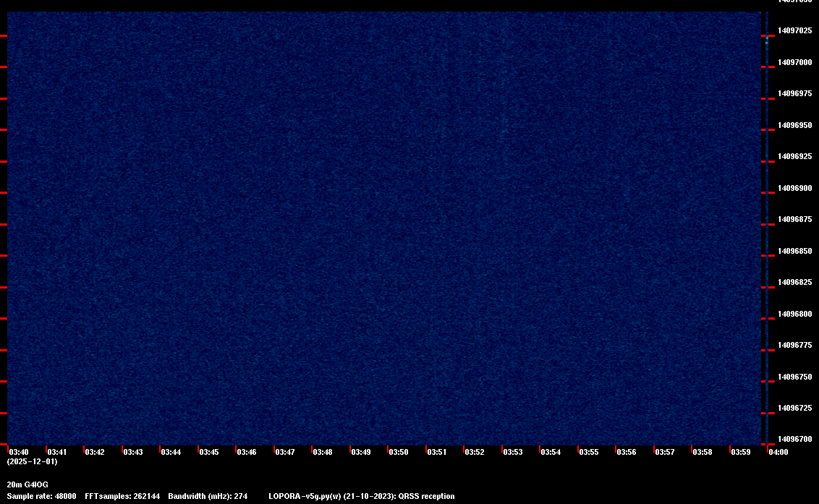Image resolution: width=819 pixels, height=504 pixels.
Task: Click the 03:54 time label
Action: point(551,452)
